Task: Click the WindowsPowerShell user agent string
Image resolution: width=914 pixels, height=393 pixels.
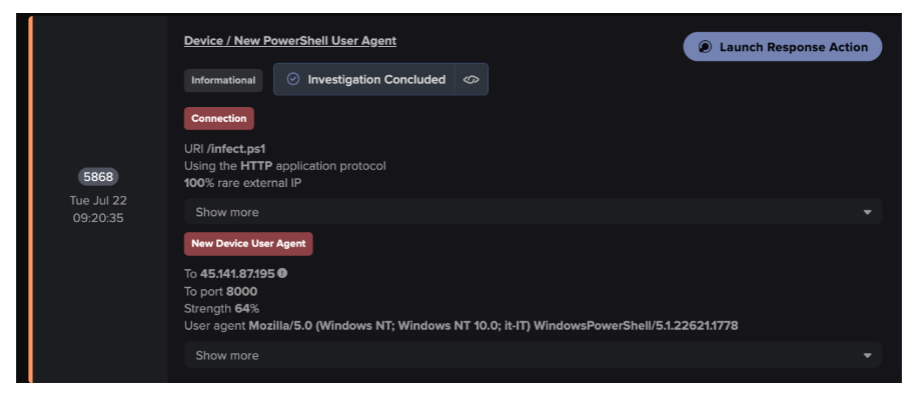Action: (493, 325)
